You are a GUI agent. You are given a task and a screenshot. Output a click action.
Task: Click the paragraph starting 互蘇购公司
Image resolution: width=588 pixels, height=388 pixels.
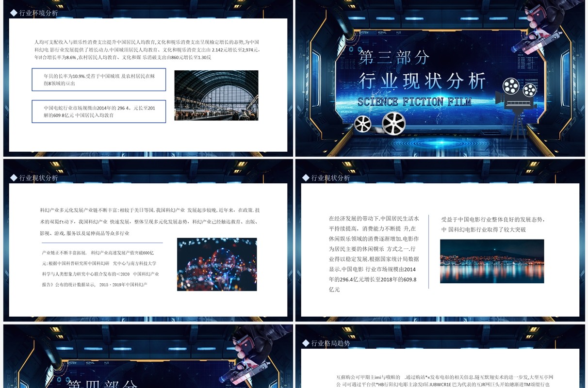pos(444,381)
